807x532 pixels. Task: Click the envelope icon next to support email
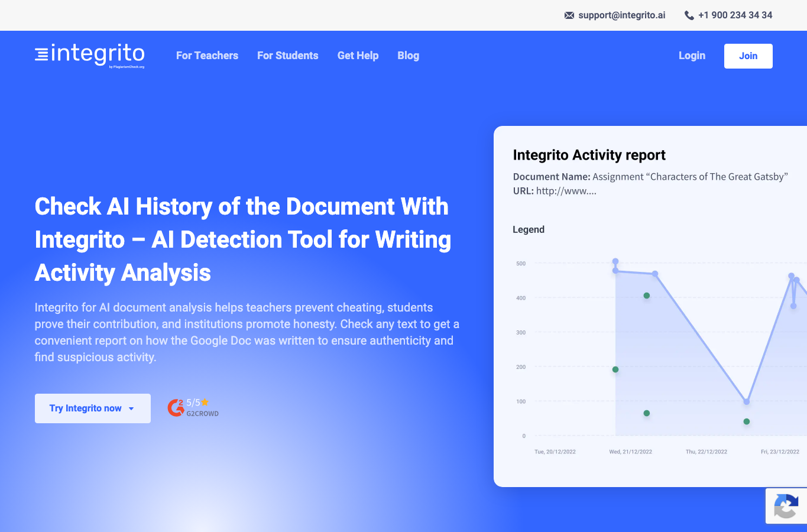569,15
